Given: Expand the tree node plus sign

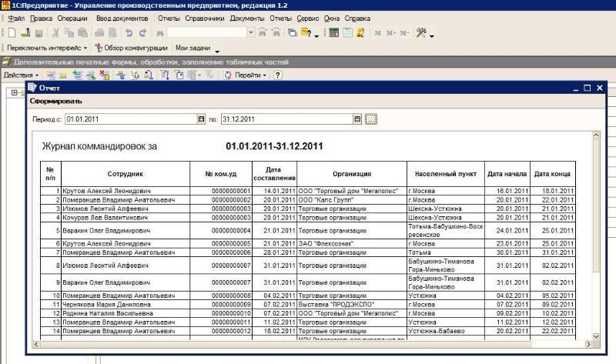Looking at the screenshot, I should click(14, 93).
